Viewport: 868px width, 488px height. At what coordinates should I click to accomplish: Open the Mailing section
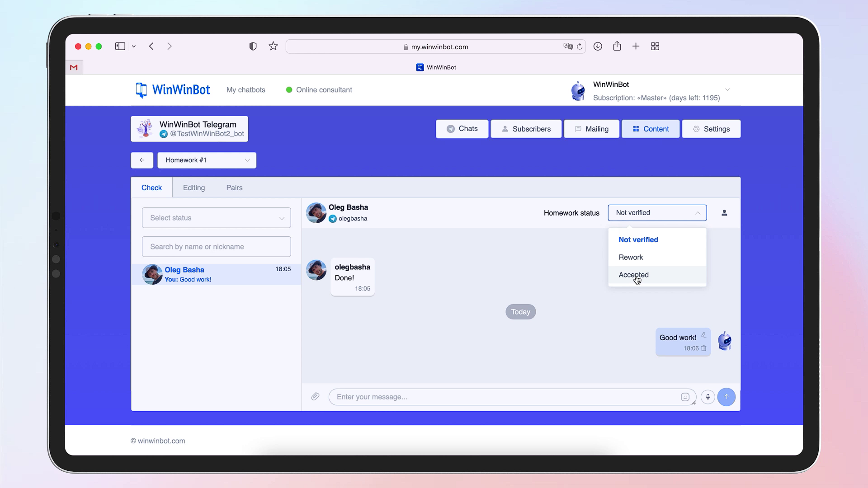591,129
